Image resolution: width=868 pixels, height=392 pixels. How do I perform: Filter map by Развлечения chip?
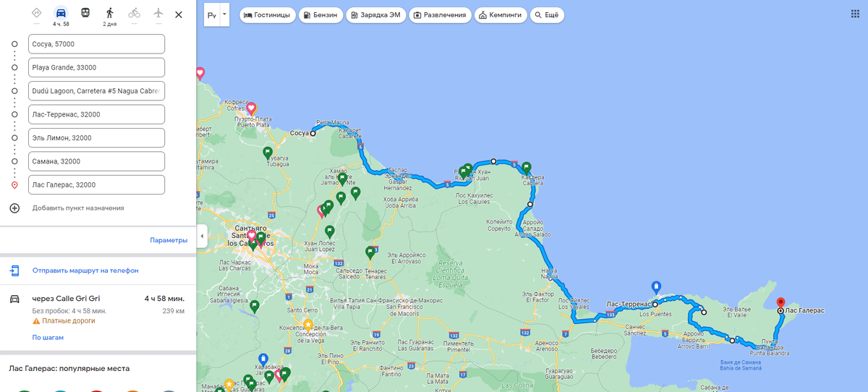tap(440, 15)
